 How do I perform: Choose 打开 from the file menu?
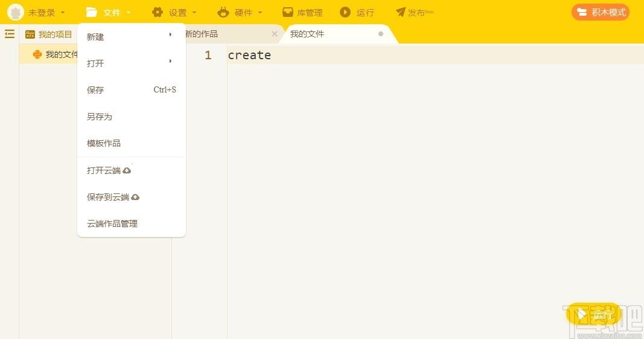(132, 63)
